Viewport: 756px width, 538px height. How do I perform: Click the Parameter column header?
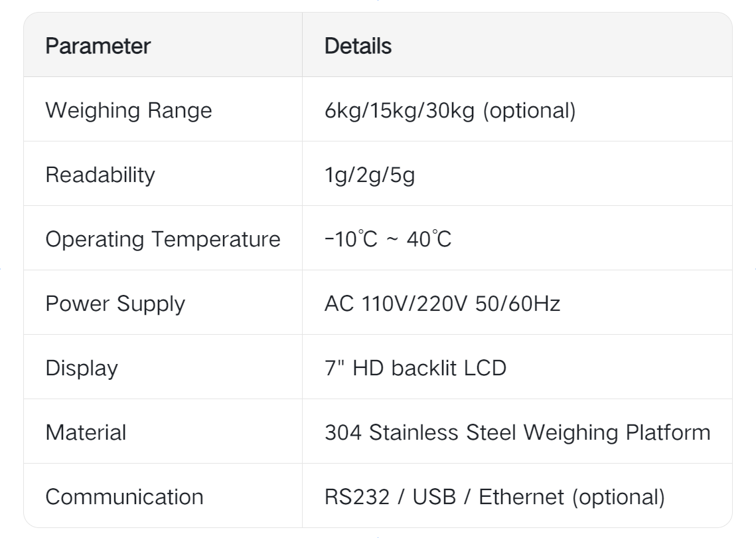click(x=98, y=46)
